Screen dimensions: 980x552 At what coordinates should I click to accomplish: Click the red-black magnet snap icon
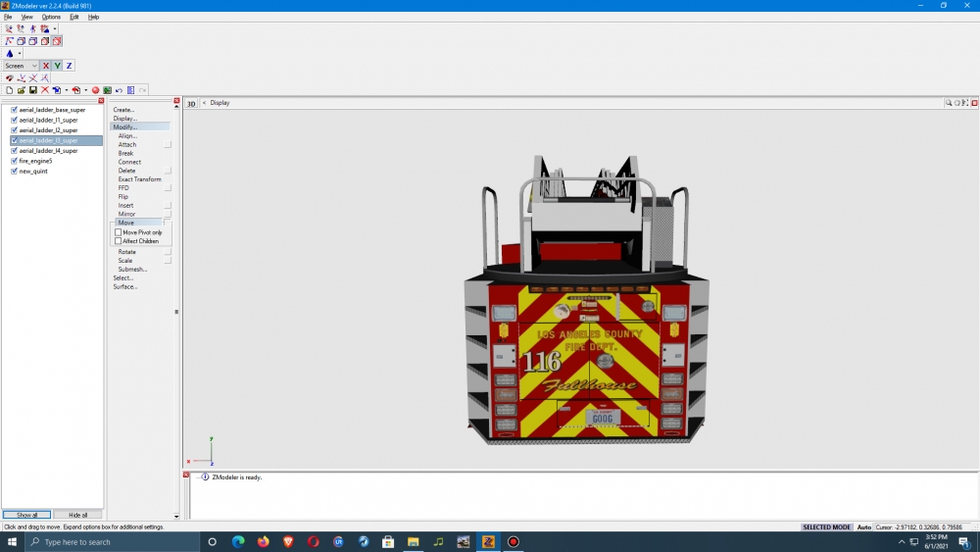click(x=10, y=78)
